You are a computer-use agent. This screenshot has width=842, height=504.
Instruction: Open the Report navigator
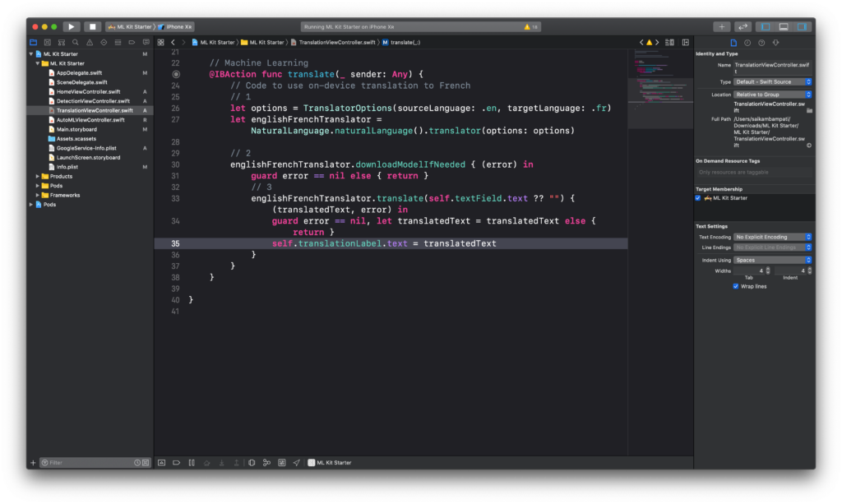point(146,43)
